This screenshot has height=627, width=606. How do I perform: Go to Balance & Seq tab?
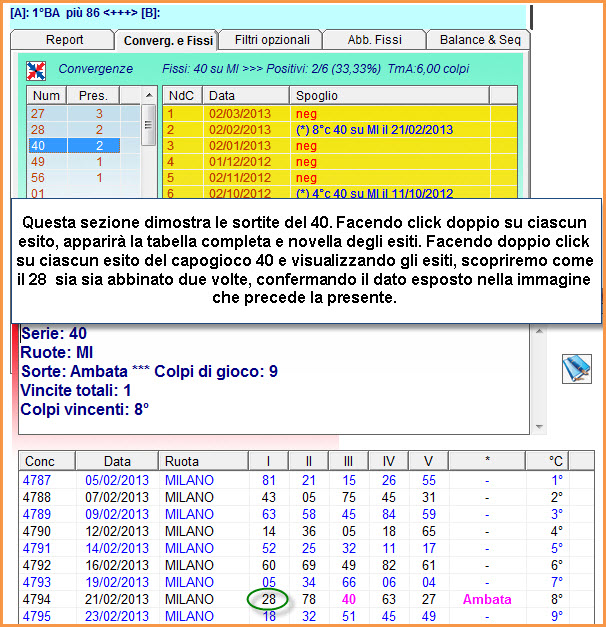pyautogui.click(x=480, y=40)
